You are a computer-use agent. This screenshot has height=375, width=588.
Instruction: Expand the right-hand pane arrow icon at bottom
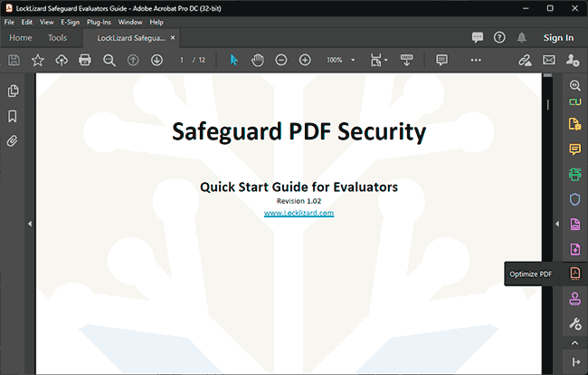pyautogui.click(x=575, y=361)
